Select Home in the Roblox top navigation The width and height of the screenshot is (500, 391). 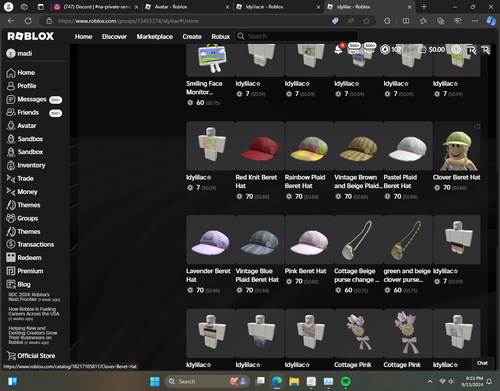(83, 37)
